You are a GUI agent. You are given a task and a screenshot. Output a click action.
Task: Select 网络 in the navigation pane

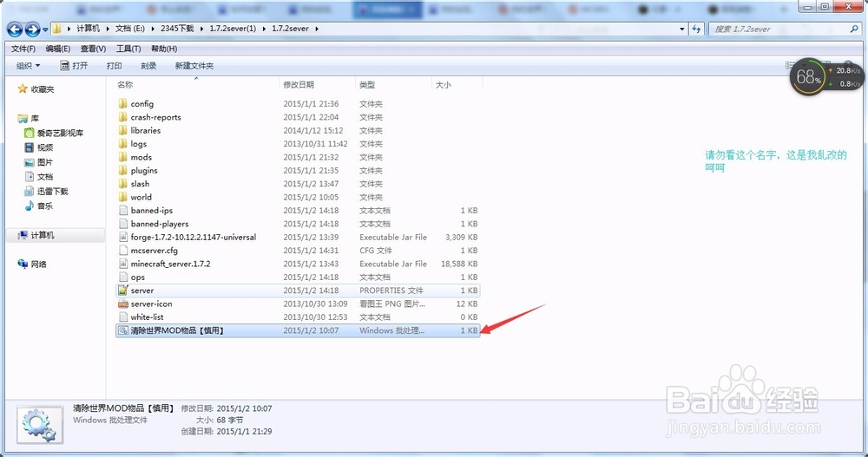pos(32,264)
